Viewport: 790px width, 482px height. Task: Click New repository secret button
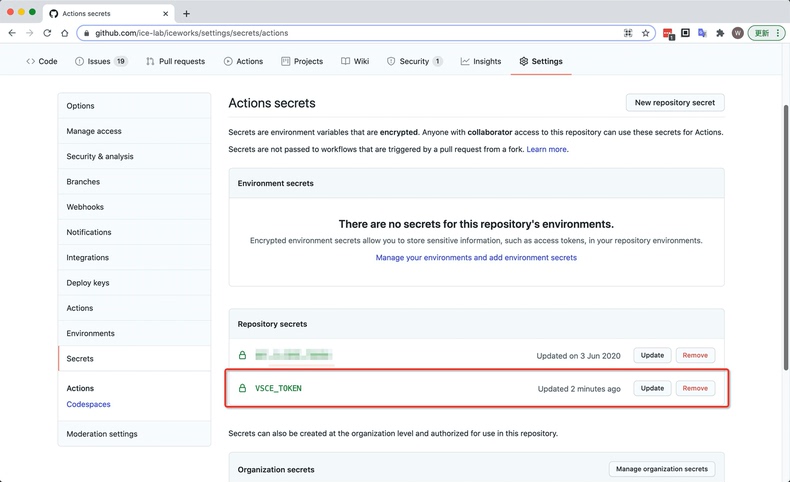coord(675,103)
